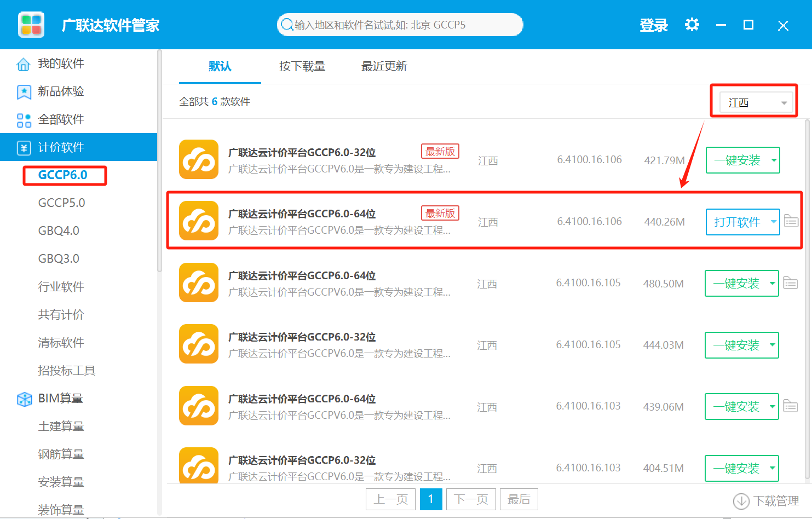812x519 pixels.
Task: Switch to the 默认 tab
Action: (x=220, y=66)
